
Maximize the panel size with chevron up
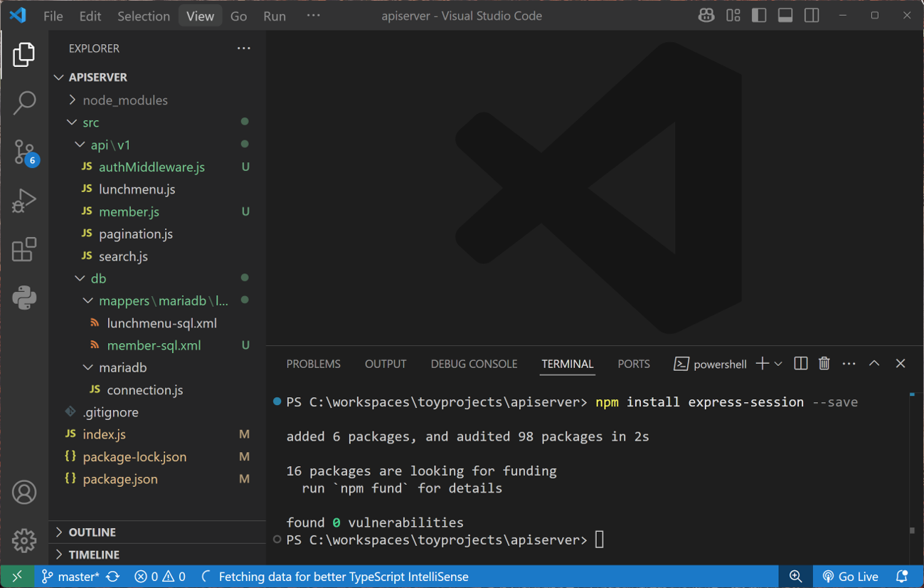tap(874, 364)
